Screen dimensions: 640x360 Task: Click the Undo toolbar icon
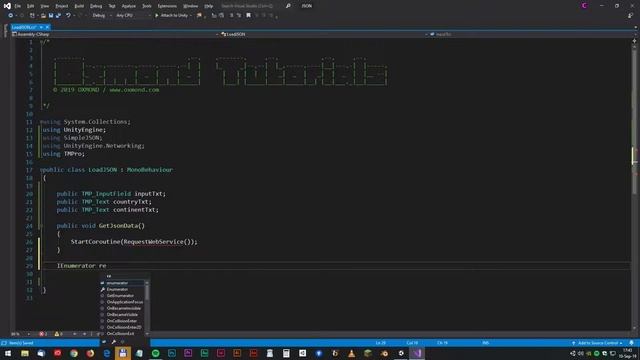(68, 16)
